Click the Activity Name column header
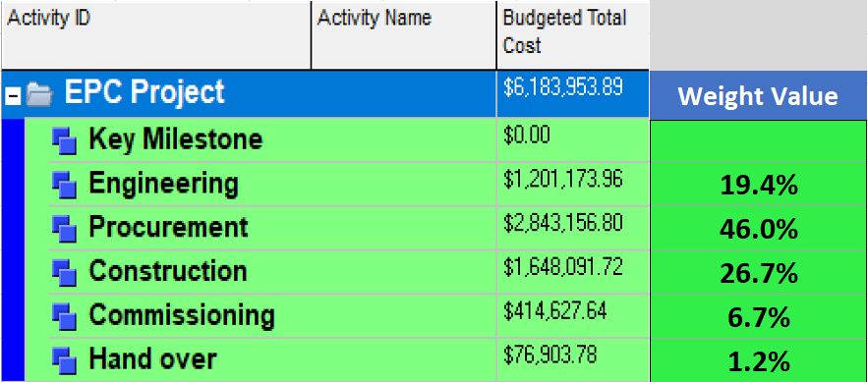 click(404, 34)
